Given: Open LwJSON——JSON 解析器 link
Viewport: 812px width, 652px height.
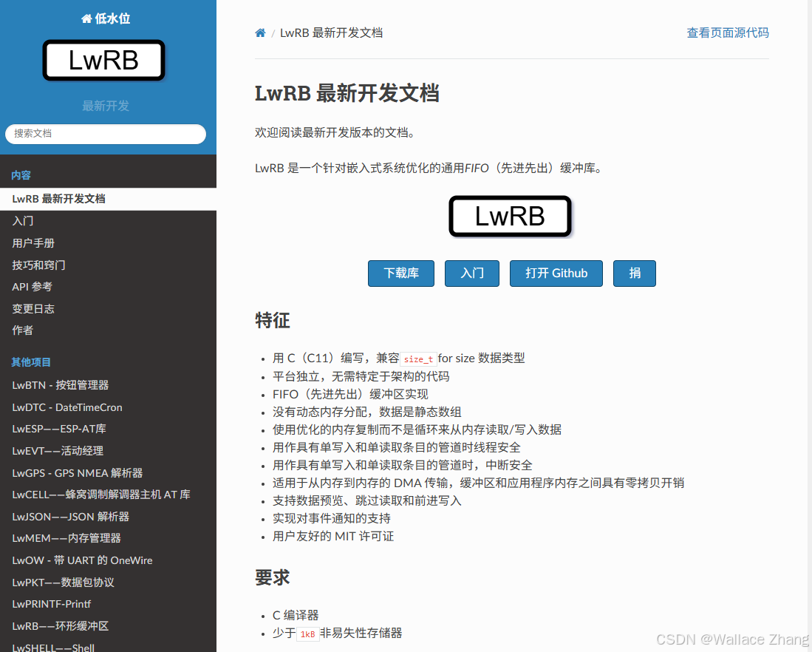Looking at the screenshot, I should 108,517.
